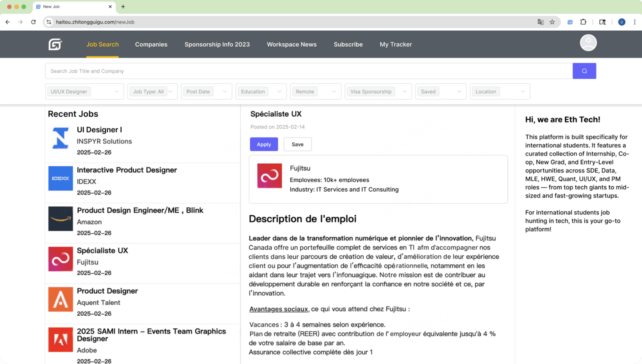Screen dimensions: 642x364
Task: Open the Amazon job listing thumbnail
Action: tap(61, 219)
